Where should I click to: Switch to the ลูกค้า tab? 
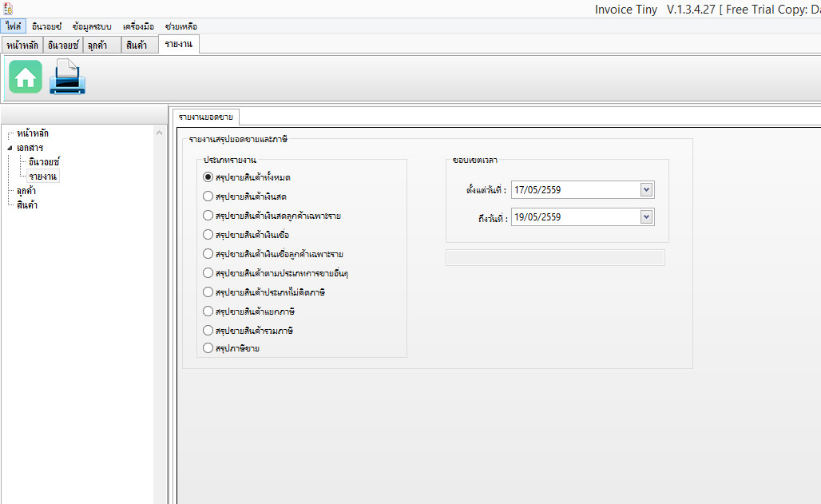pos(102,45)
